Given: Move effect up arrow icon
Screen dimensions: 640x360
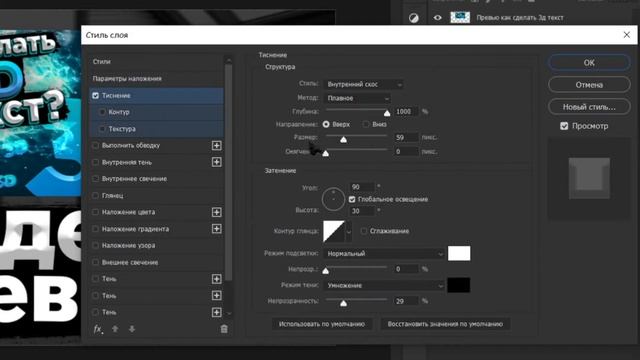Looking at the screenshot, I should pyautogui.click(x=115, y=329).
